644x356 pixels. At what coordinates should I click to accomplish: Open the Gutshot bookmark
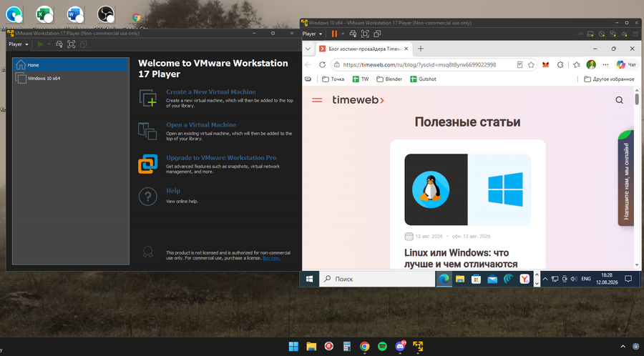pyautogui.click(x=423, y=79)
